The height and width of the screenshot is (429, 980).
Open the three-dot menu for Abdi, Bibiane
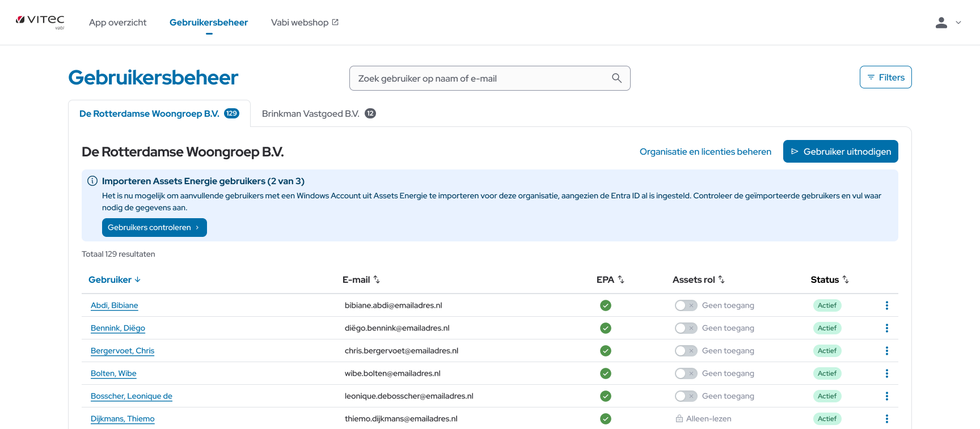pyautogui.click(x=886, y=305)
